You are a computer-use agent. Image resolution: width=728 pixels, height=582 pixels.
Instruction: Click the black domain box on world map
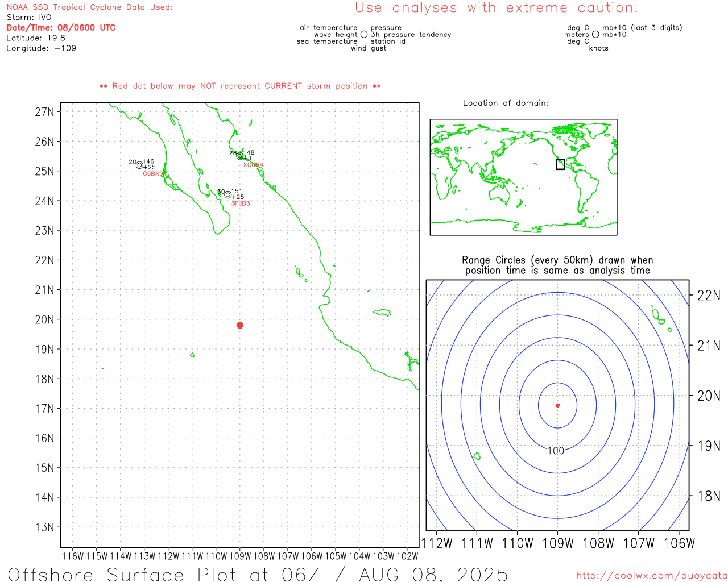coord(560,164)
